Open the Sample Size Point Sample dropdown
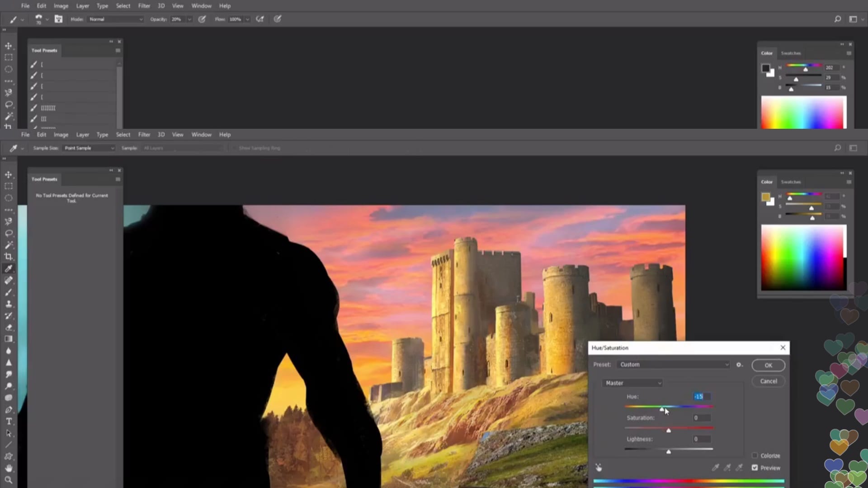Image resolution: width=868 pixels, height=488 pixels. pyautogui.click(x=89, y=148)
